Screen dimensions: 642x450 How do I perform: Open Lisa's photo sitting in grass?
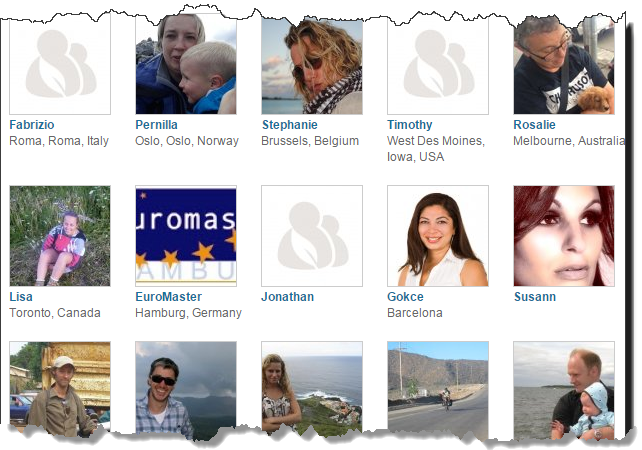point(60,236)
